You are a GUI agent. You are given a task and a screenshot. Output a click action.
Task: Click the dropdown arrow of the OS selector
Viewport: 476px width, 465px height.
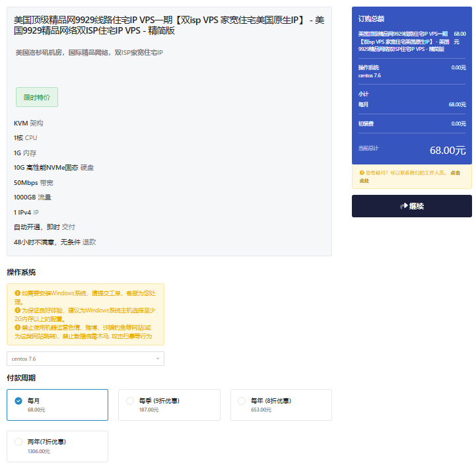click(158, 359)
